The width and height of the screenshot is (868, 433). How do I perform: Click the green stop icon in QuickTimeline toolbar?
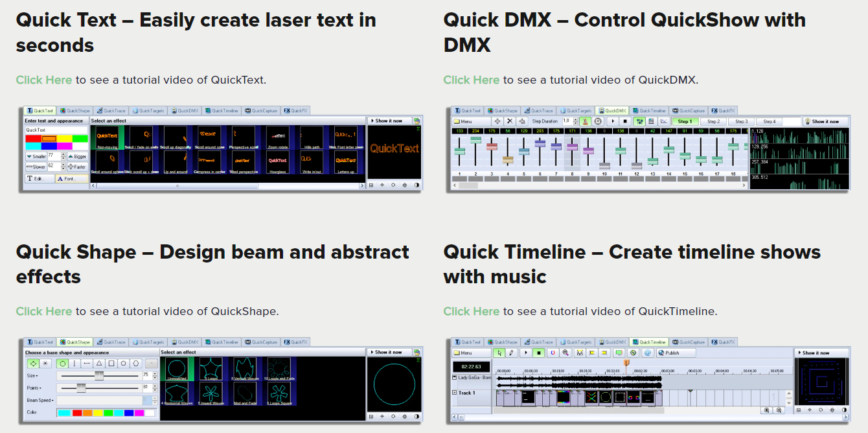(x=538, y=353)
